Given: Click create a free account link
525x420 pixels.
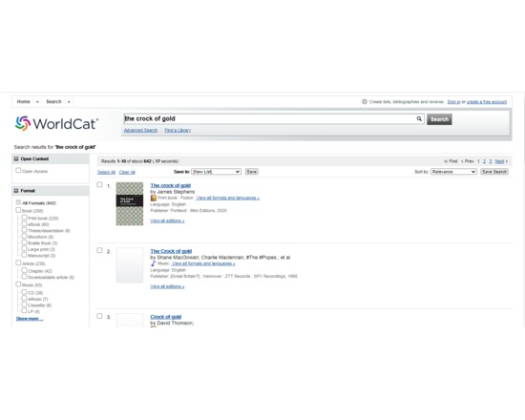Looking at the screenshot, I should 487,101.
